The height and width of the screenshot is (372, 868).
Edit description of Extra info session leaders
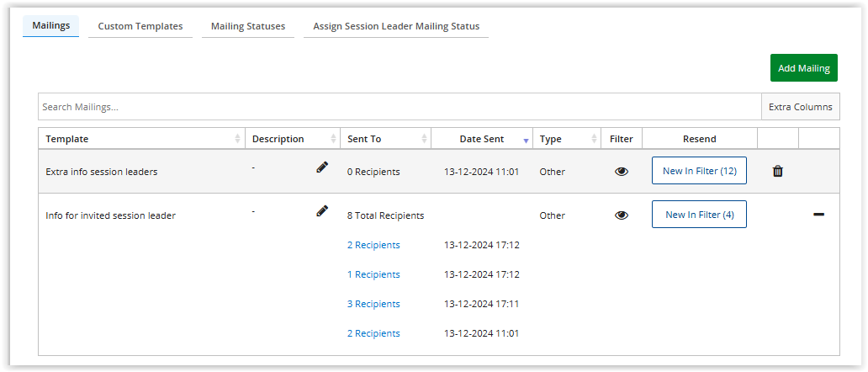tap(322, 168)
